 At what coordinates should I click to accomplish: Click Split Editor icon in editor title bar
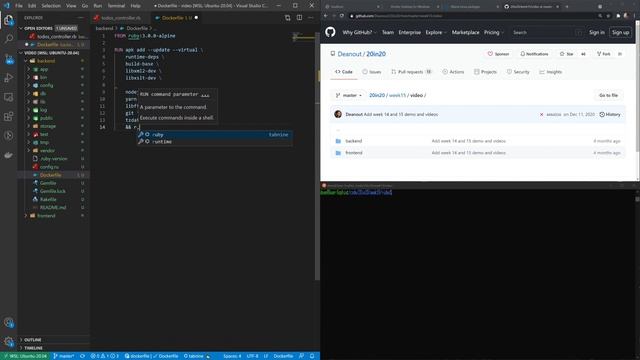tap(300, 18)
